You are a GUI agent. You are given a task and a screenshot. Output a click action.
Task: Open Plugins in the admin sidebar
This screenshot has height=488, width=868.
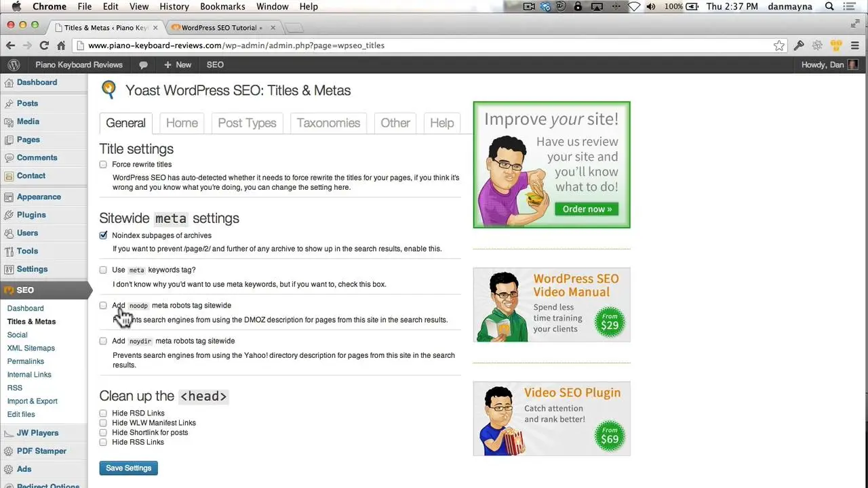(x=31, y=215)
